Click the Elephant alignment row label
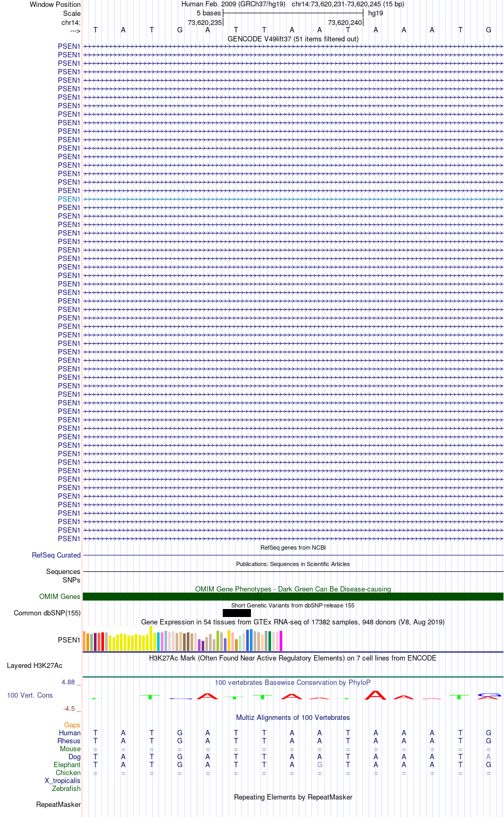This screenshot has height=817, width=504. click(x=67, y=764)
